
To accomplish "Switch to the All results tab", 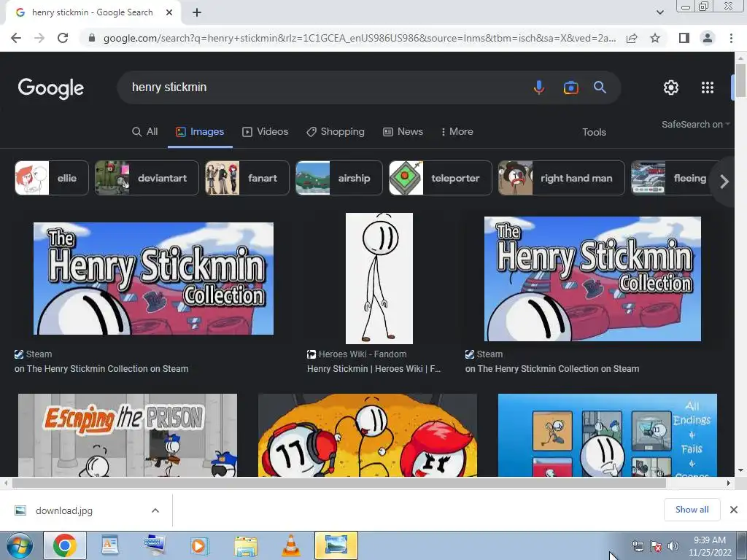I will pyautogui.click(x=145, y=132).
